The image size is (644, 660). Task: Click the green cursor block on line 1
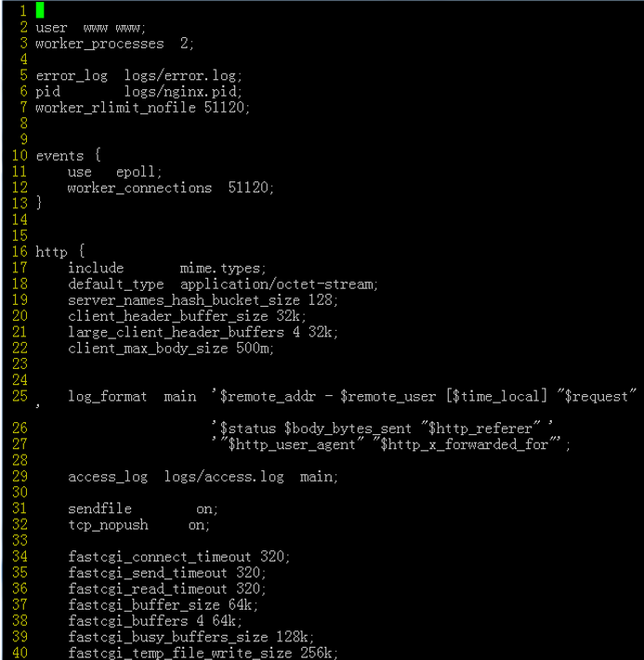pyautogui.click(x=40, y=10)
